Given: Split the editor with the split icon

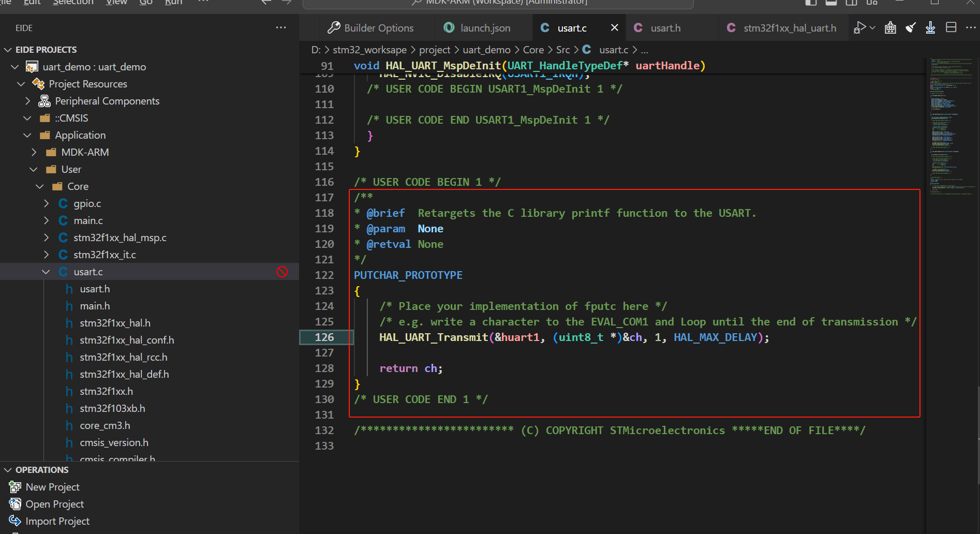Looking at the screenshot, I should tap(951, 28).
